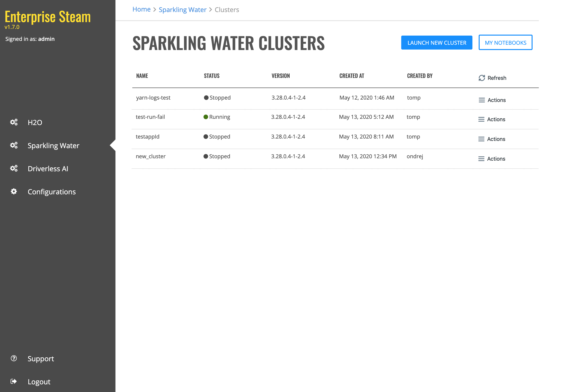Open Actions menu for testappId
The image size is (572, 392).
click(491, 139)
